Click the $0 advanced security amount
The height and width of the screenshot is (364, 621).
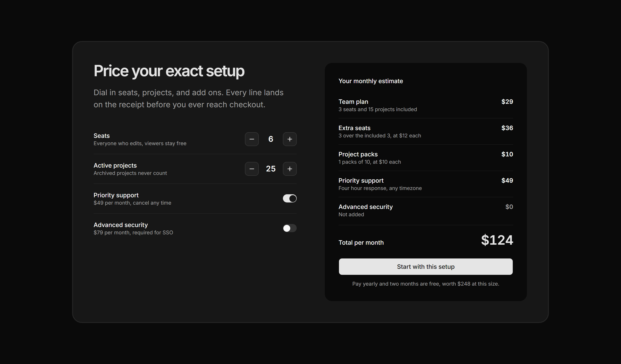click(x=509, y=207)
